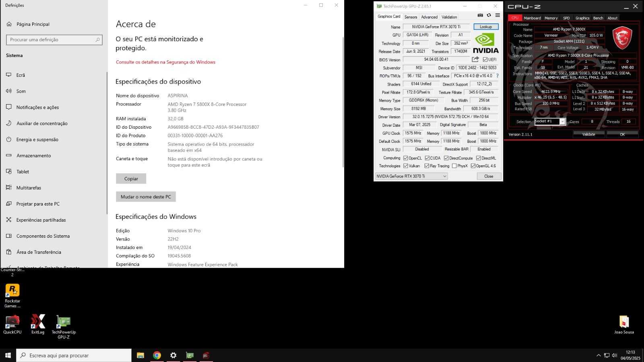
Task: Toggle the OpenGL 4.6 checkbox
Action: (473, 166)
